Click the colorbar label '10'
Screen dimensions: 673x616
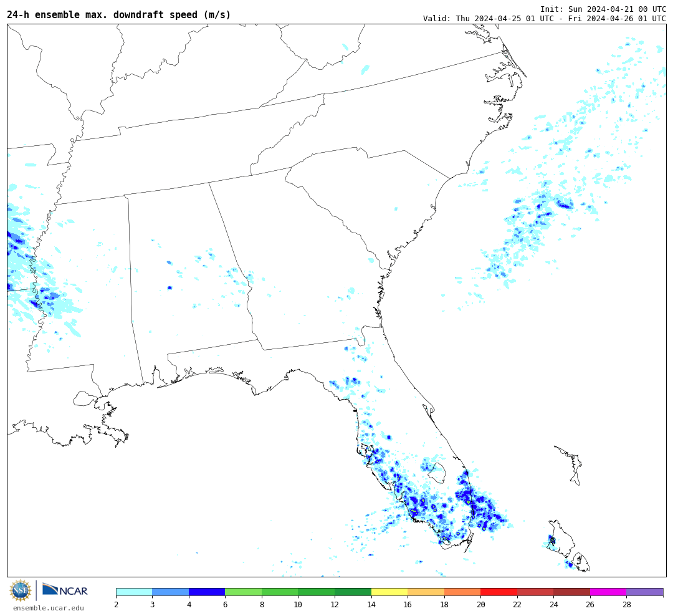click(x=298, y=605)
